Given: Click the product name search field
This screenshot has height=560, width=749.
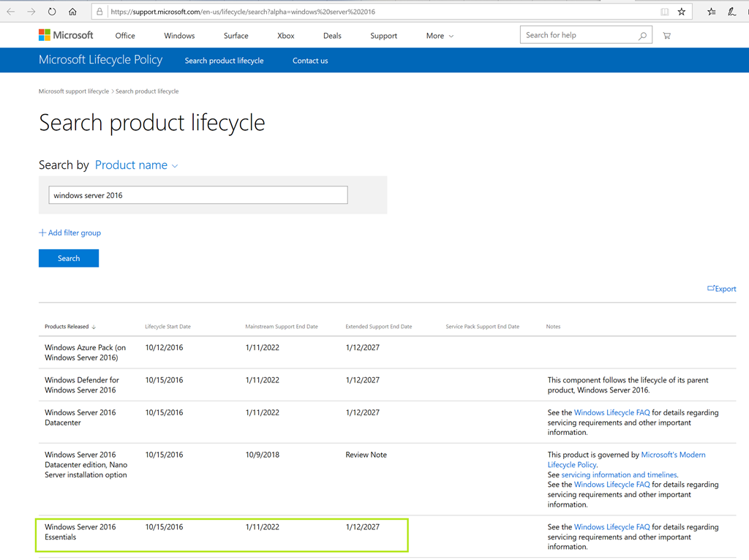Looking at the screenshot, I should [198, 195].
